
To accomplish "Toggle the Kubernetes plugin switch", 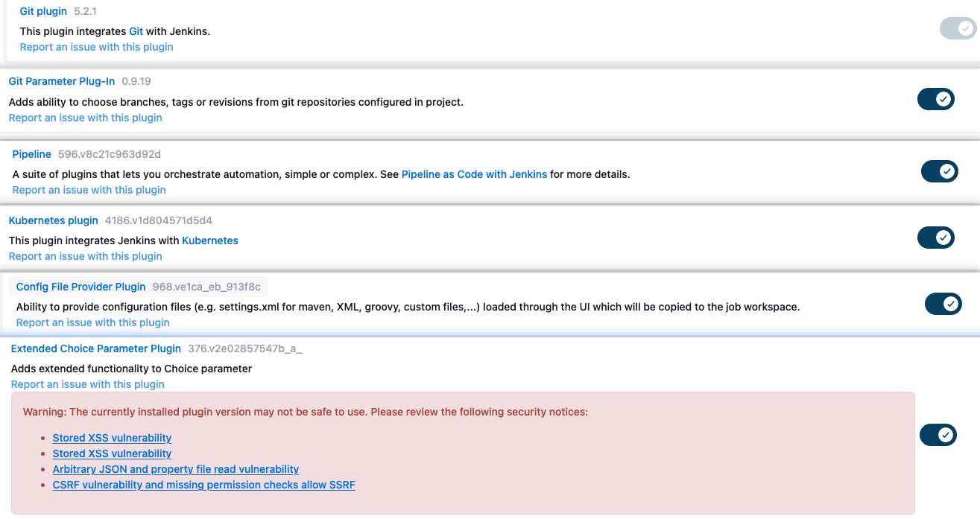I will tap(935, 238).
